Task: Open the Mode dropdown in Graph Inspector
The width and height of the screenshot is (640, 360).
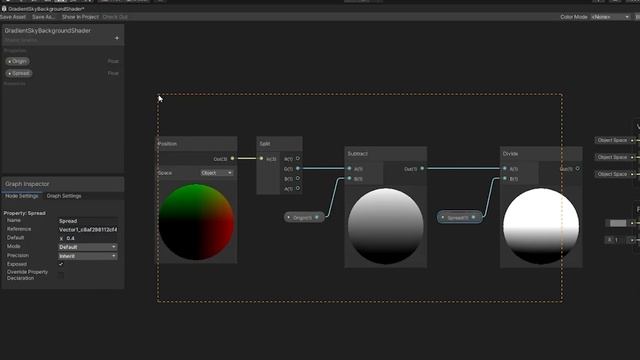Action: [88, 247]
